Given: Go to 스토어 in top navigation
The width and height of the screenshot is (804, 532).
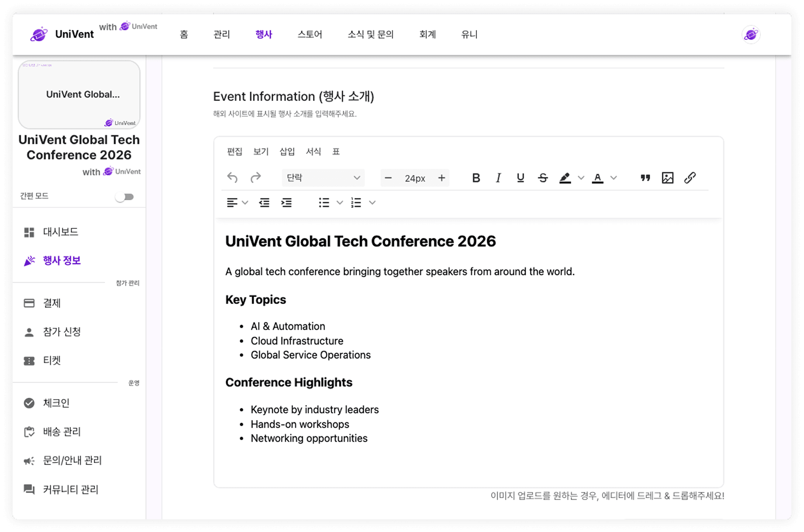Looking at the screenshot, I should pyautogui.click(x=310, y=34).
